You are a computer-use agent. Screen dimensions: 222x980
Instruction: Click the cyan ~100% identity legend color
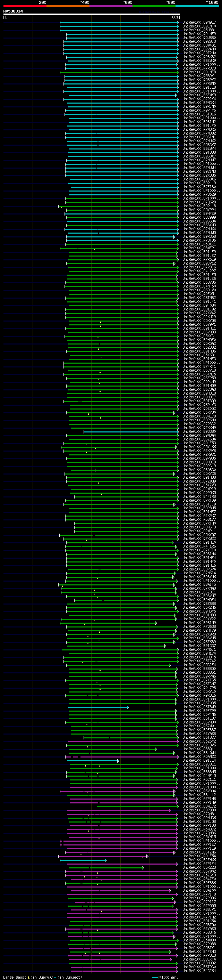(x=197, y=6)
